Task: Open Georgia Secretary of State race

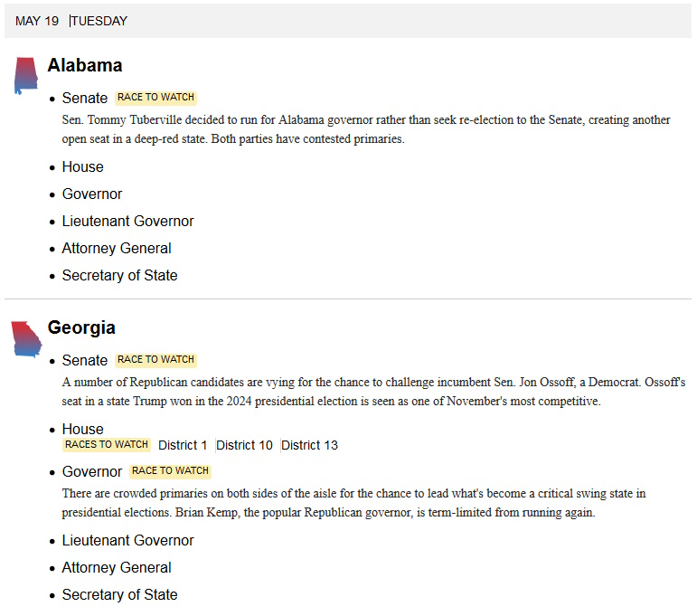Action: click(119, 594)
